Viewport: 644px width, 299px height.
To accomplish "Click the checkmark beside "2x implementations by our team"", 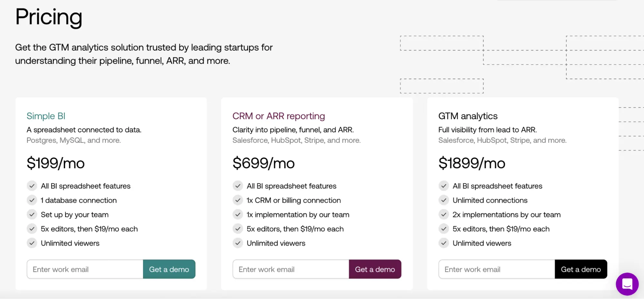I will (444, 214).
